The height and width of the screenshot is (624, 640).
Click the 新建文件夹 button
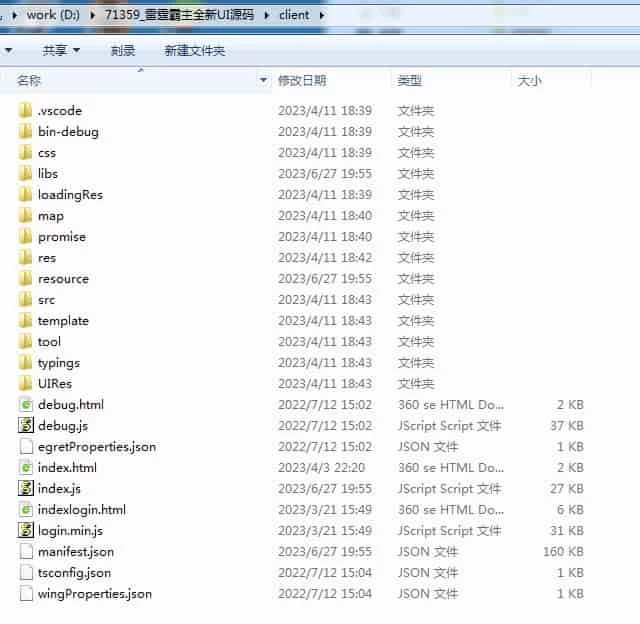pyautogui.click(x=194, y=50)
